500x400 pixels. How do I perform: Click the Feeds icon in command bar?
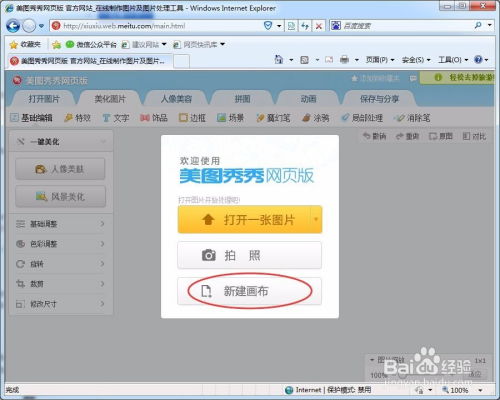click(304, 60)
